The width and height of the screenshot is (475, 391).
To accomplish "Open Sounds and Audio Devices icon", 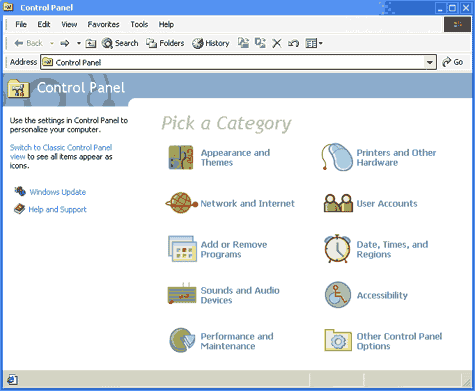I will coord(182,293).
